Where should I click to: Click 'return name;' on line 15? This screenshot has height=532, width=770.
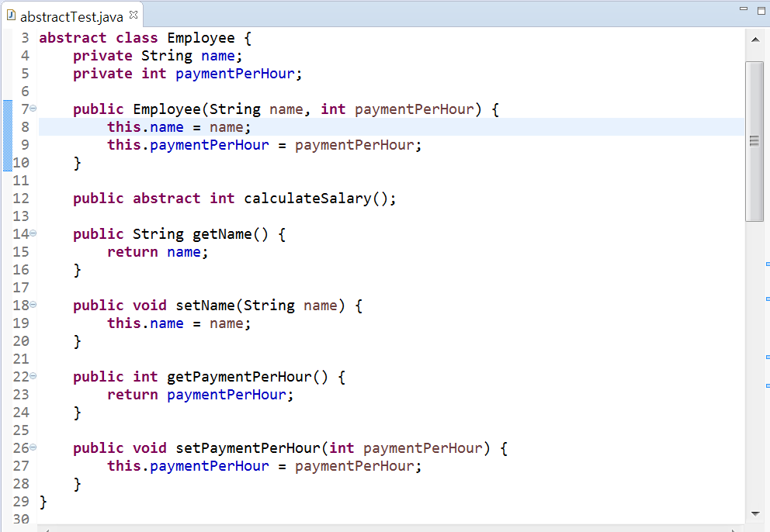pos(158,252)
